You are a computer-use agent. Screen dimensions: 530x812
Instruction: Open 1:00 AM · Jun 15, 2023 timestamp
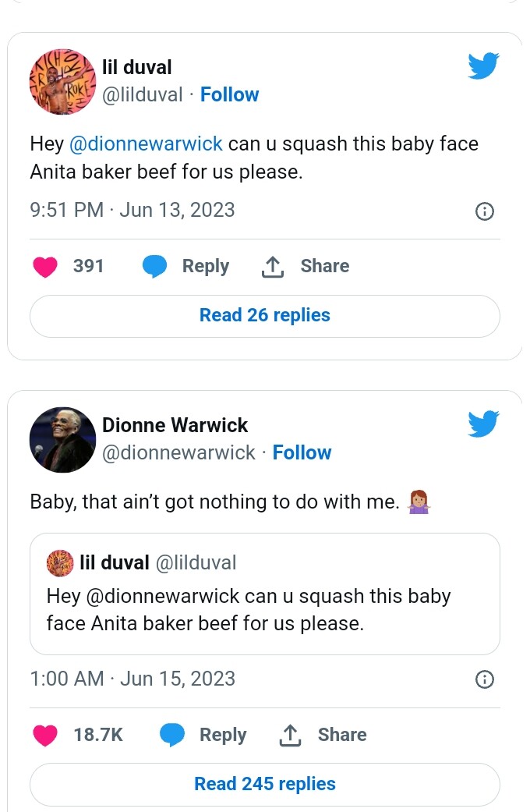point(132,679)
